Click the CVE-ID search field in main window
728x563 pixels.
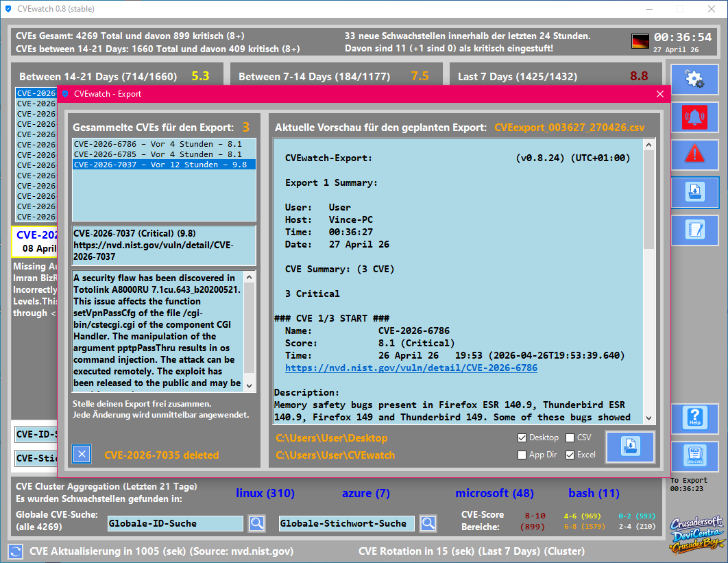coord(36,434)
